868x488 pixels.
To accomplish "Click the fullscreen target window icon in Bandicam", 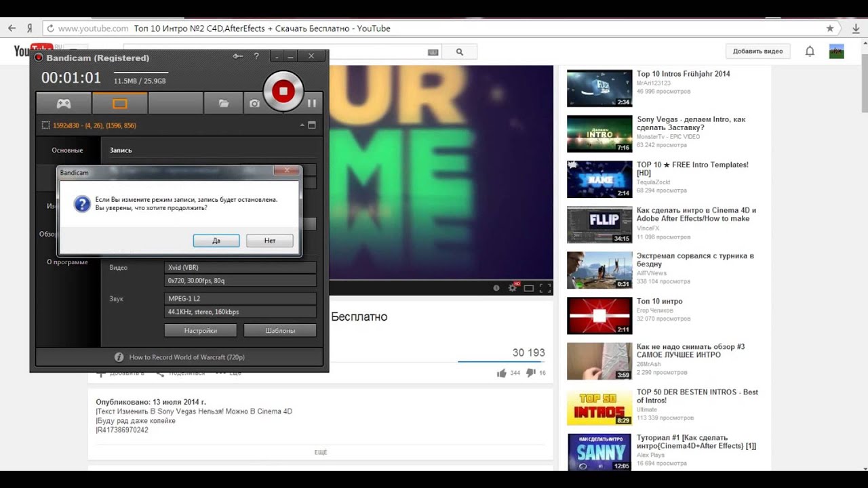I will [312, 125].
